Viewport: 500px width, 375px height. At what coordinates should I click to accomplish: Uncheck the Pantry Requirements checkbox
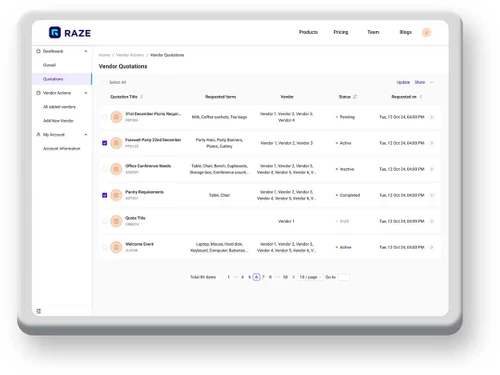pos(104,195)
